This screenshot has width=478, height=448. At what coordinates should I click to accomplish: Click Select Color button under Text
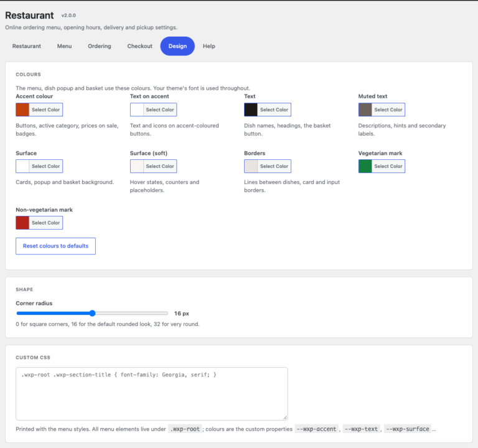tap(274, 110)
